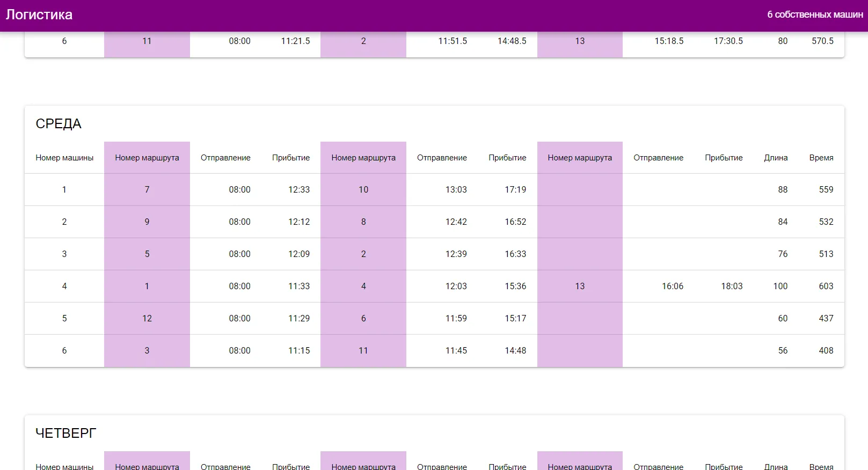
Task: Click the 17:19 arrival time cell
Action: (x=515, y=190)
